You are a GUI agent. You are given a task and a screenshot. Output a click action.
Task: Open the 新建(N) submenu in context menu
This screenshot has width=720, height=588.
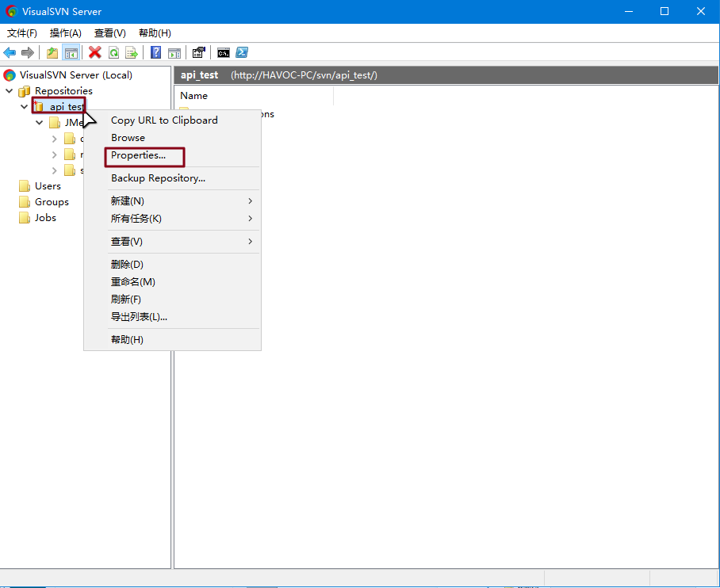173,201
